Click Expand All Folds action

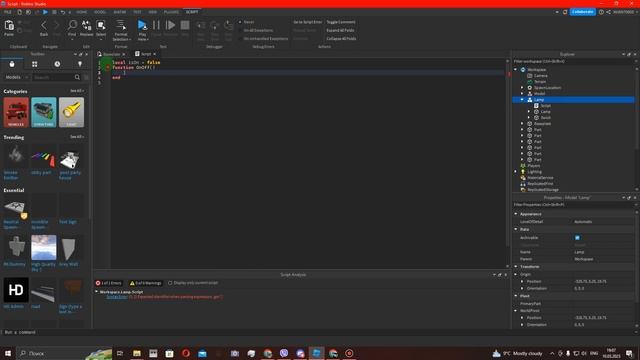pos(340,30)
